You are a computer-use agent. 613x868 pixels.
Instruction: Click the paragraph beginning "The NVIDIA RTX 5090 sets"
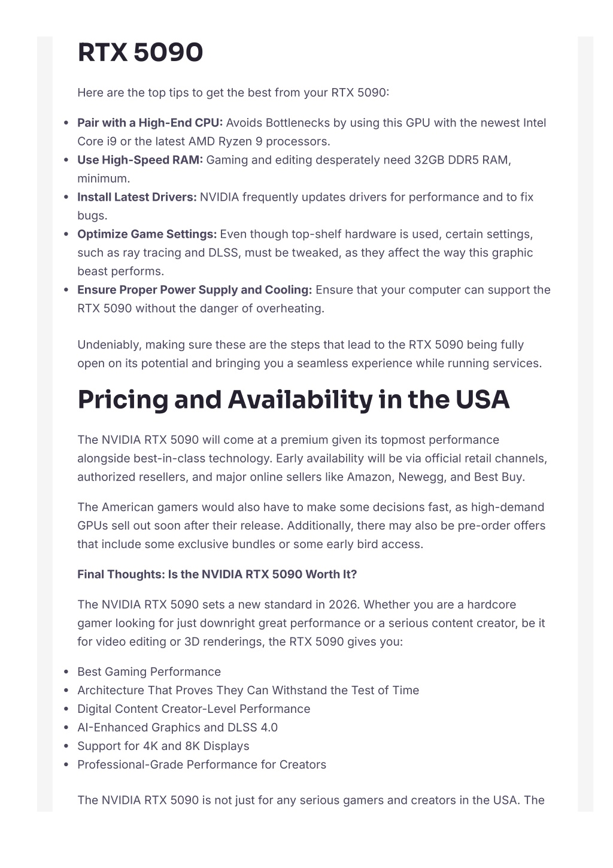(x=311, y=623)
